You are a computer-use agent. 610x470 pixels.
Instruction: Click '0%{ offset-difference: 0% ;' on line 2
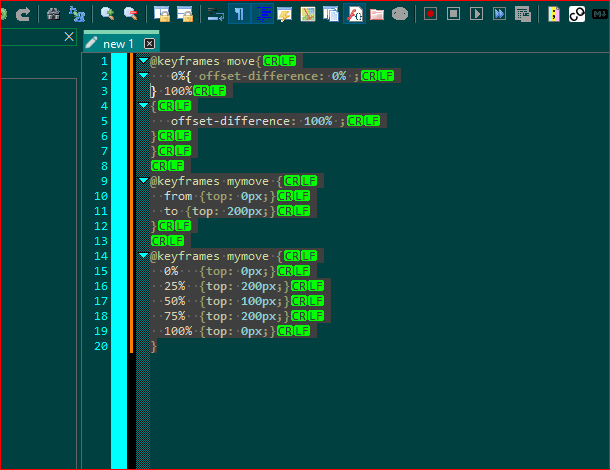point(265,76)
